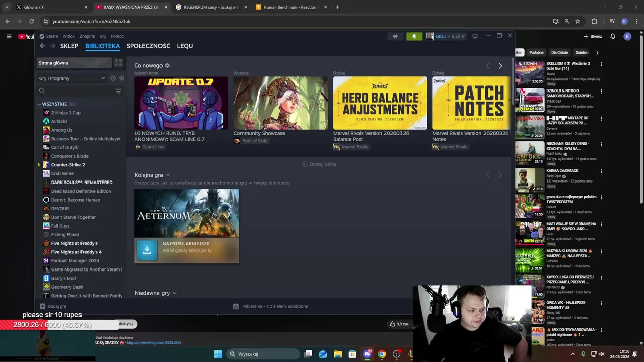Click Strona główna library home button

74,63
